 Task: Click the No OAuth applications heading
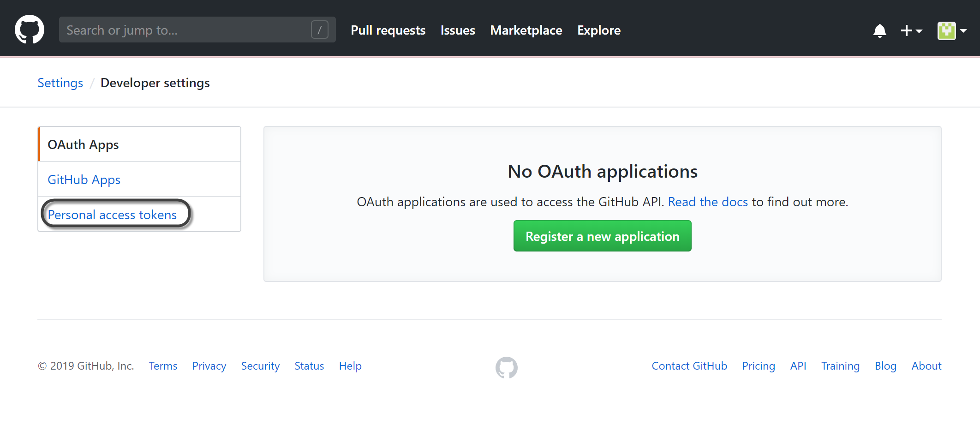603,171
